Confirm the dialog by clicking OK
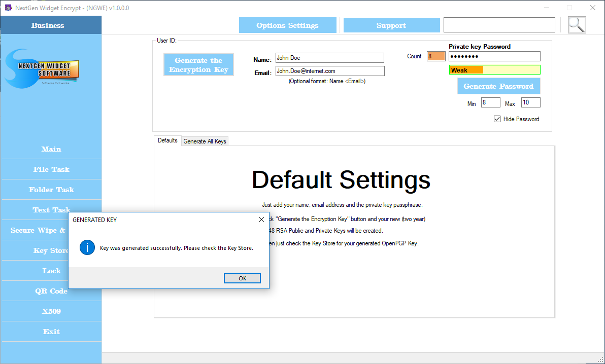This screenshot has height=364, width=605. (242, 278)
